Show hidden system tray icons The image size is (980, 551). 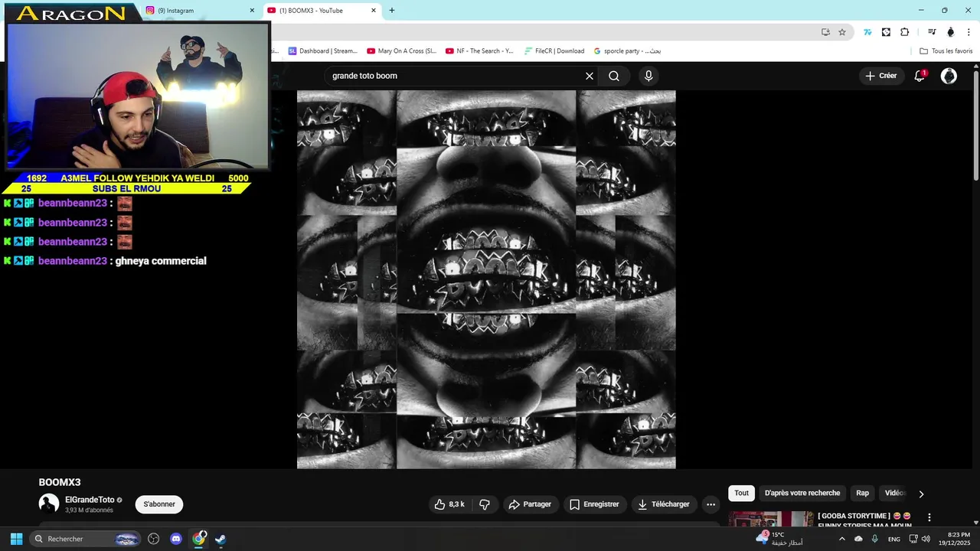[842, 539]
